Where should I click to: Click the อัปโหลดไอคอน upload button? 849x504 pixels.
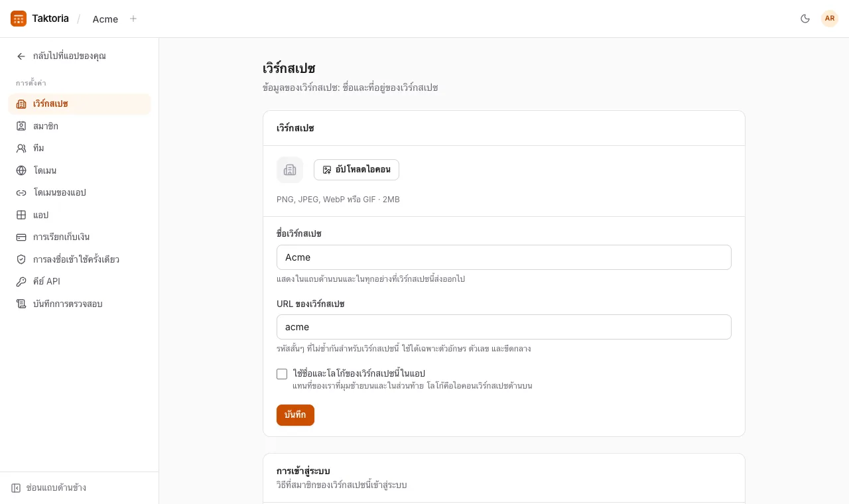(x=356, y=170)
